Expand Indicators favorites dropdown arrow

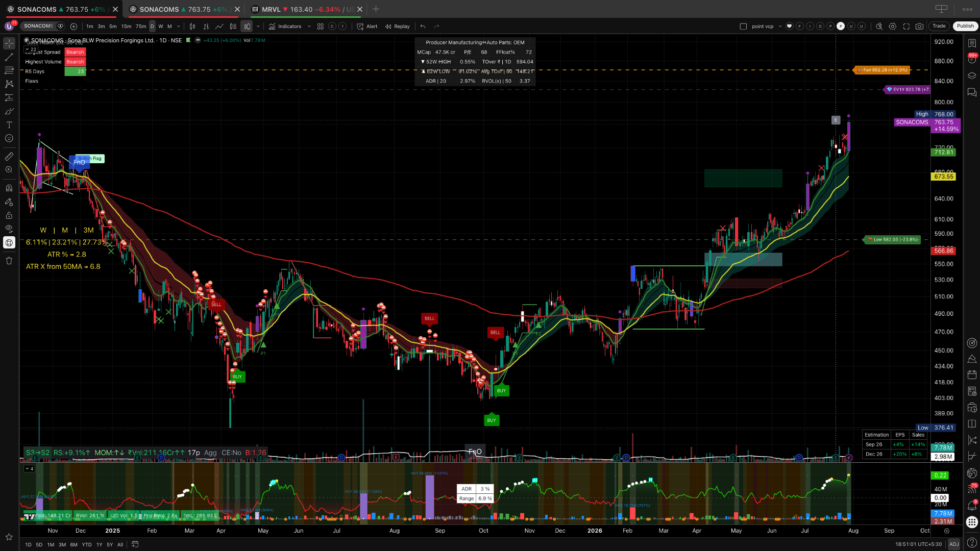coord(309,27)
